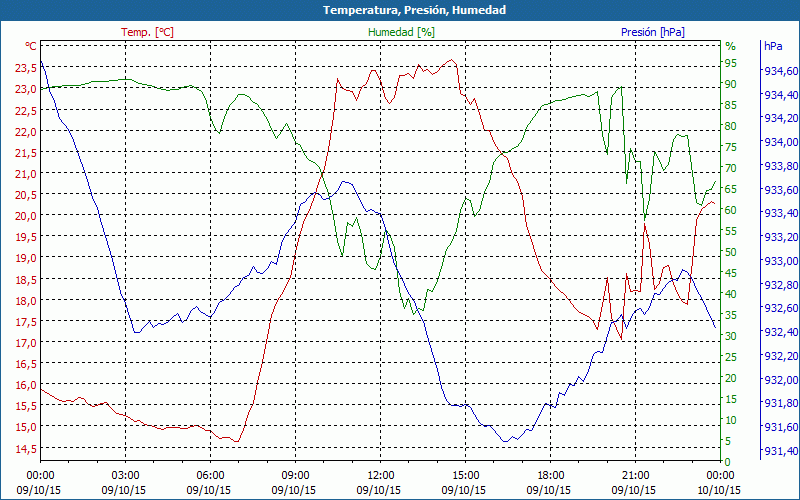Click the 18,0 temperature axis value
The image size is (800, 500).
(x=26, y=301)
